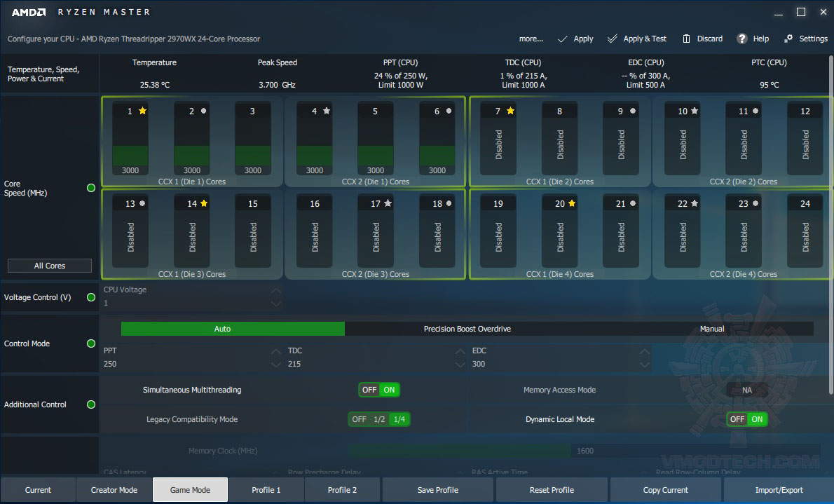834x504 pixels.
Task: Decrease TDC value with down chevron
Action: 460,365
